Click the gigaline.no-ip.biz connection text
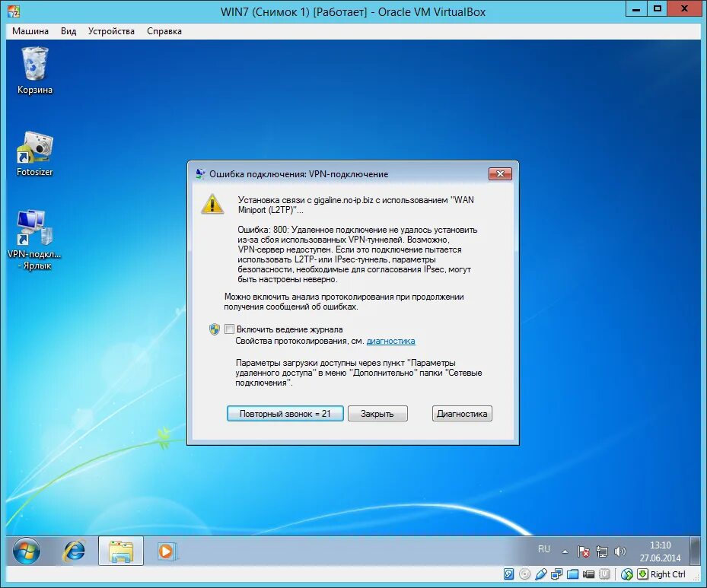Image resolution: width=707 pixels, height=588 pixels. click(x=355, y=205)
